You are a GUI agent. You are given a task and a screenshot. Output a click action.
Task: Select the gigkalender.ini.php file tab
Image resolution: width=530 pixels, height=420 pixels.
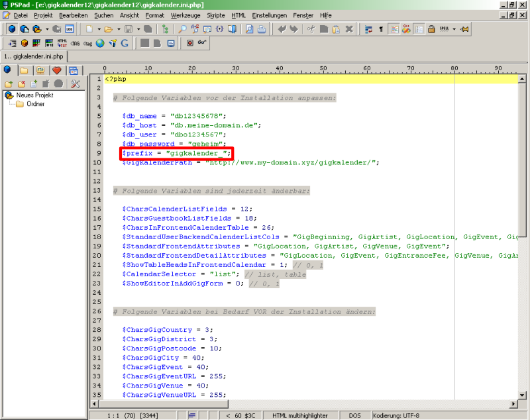(x=32, y=57)
